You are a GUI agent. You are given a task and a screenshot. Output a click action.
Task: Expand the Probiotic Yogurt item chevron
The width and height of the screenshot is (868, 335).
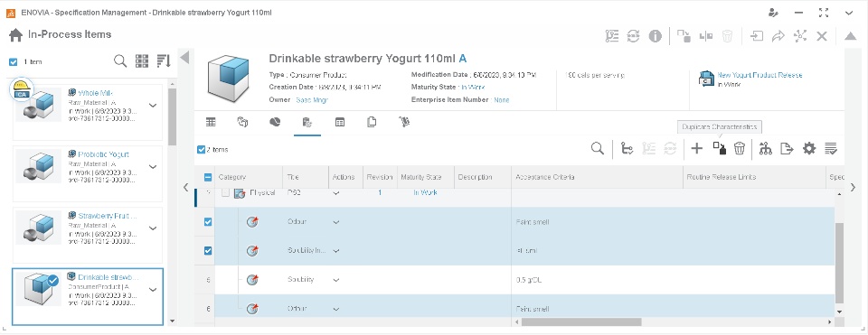153,167
